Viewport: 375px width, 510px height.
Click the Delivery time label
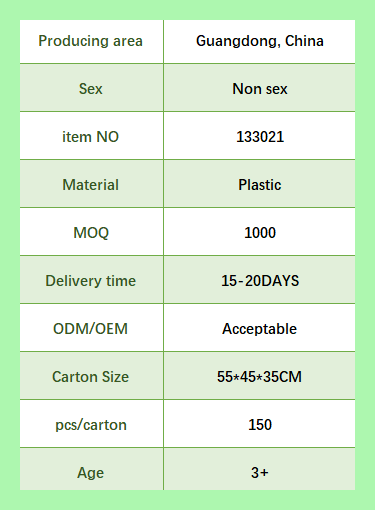click(91, 281)
